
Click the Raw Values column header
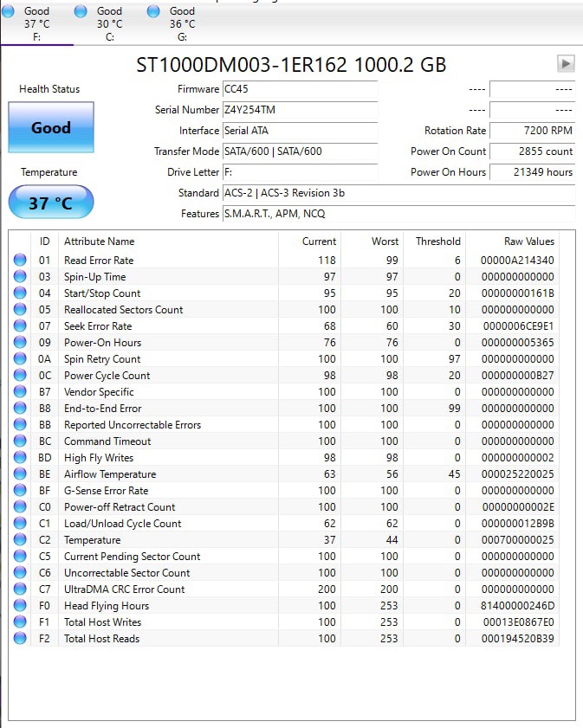click(512, 242)
